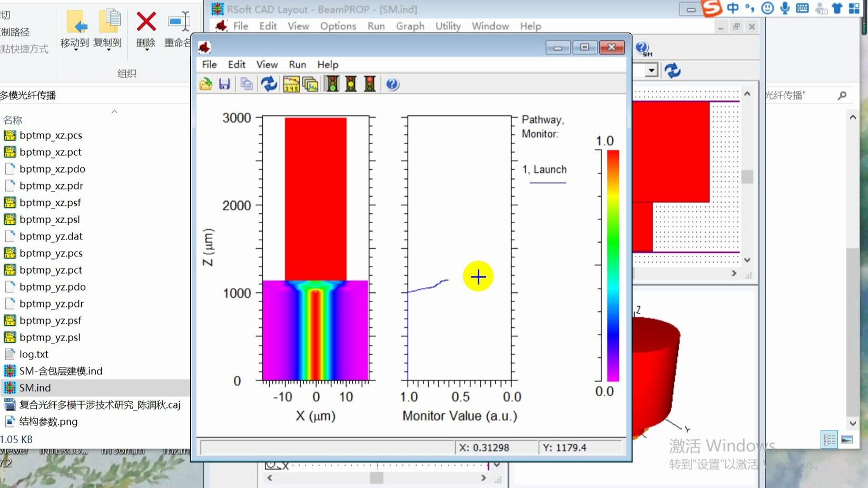
Task: Open the plot data view icon showing 345
Action: point(291,84)
